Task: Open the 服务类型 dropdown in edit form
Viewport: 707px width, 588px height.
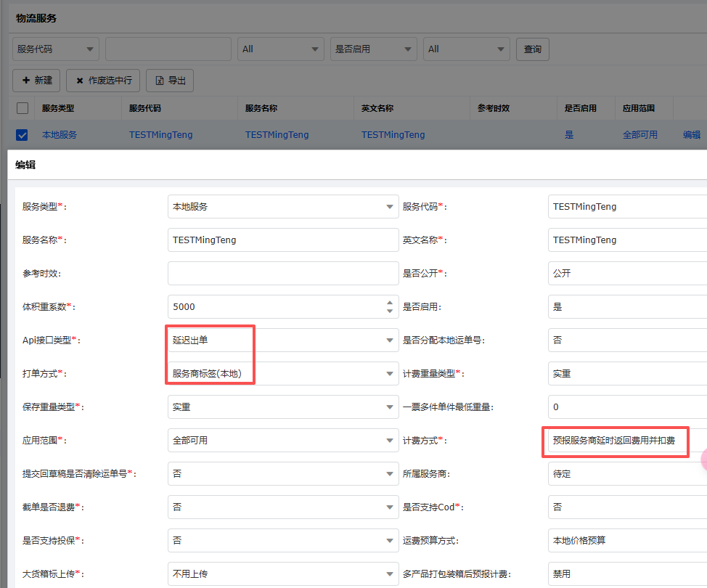Action: click(x=283, y=207)
